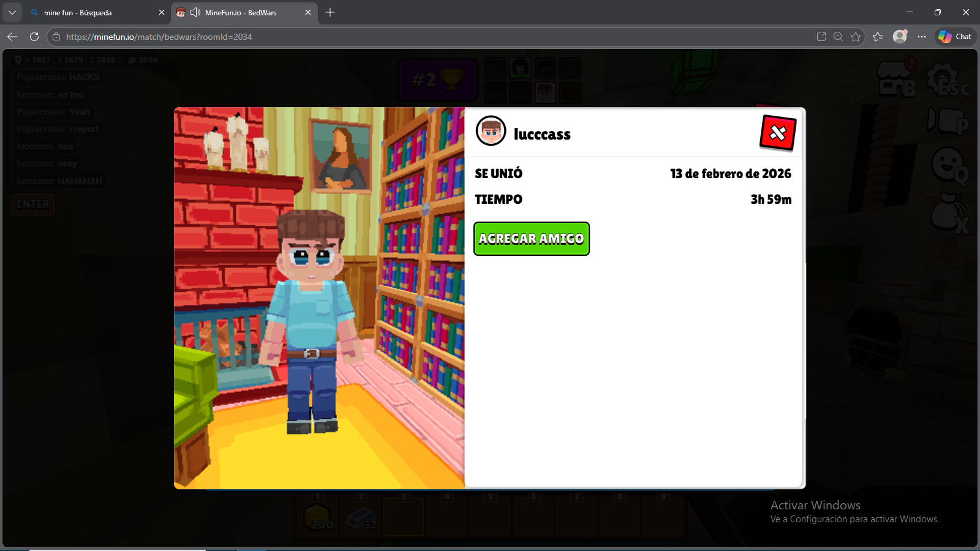Reload the current page
The height and width of the screenshot is (551, 980).
[x=34, y=37]
